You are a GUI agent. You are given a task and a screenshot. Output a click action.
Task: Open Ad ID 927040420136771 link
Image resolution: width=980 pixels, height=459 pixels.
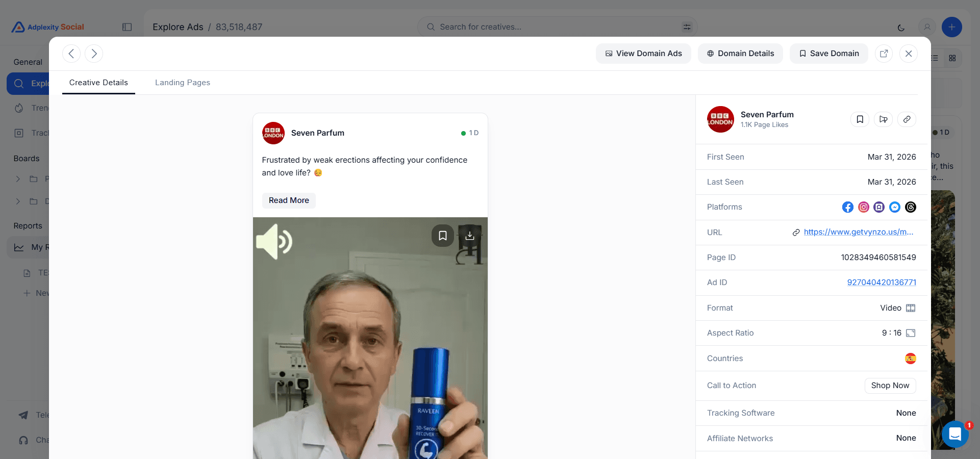pos(882,283)
